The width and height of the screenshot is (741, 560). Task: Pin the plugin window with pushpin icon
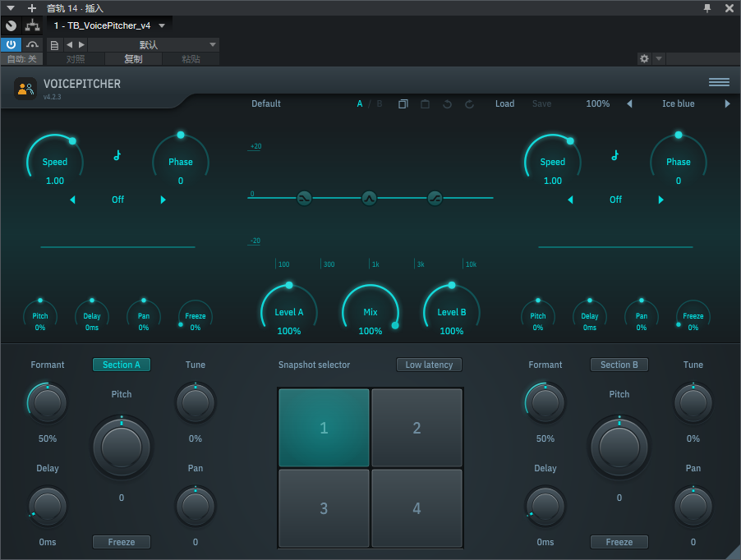pyautogui.click(x=707, y=8)
